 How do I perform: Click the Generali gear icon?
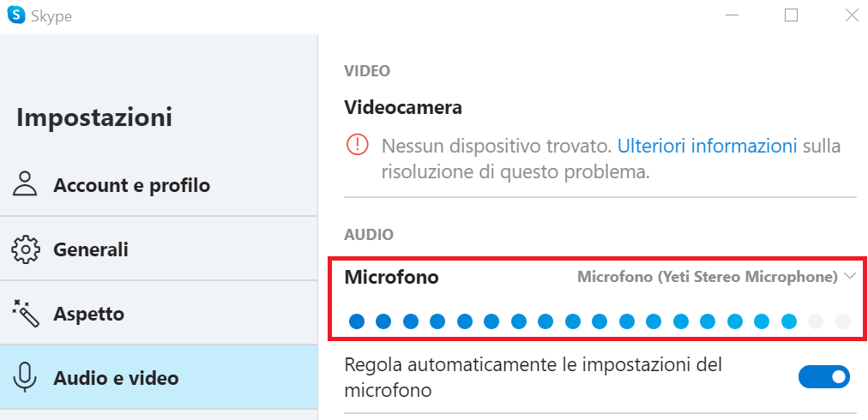(27, 249)
